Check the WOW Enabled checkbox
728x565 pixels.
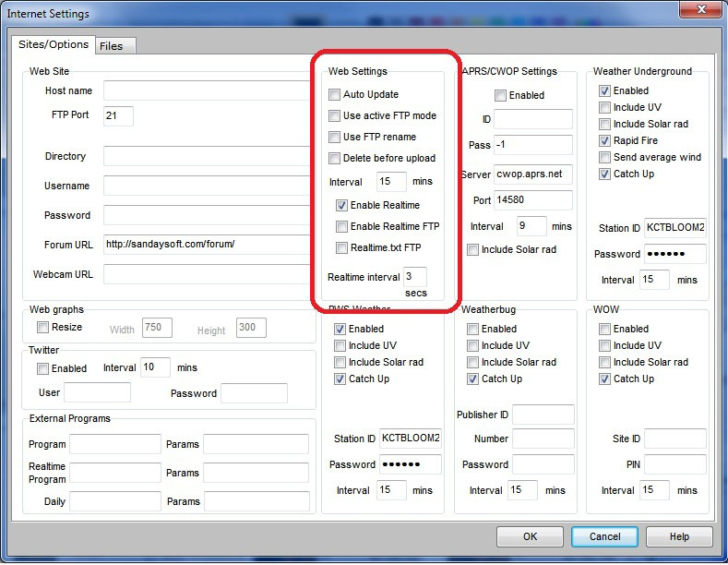click(604, 330)
